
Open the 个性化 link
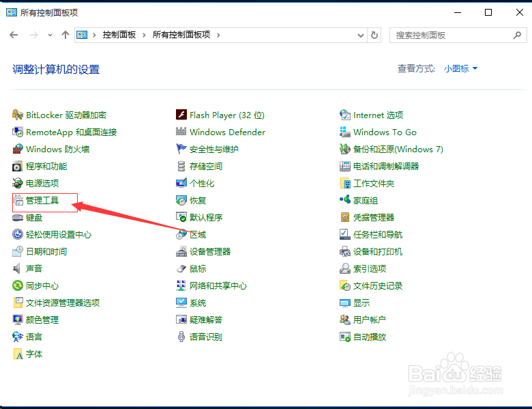pos(202,183)
